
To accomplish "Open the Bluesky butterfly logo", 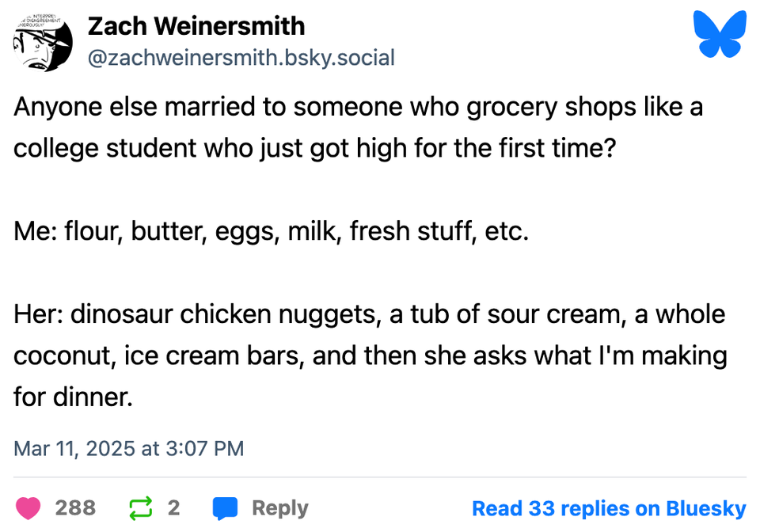I will point(719,35).
